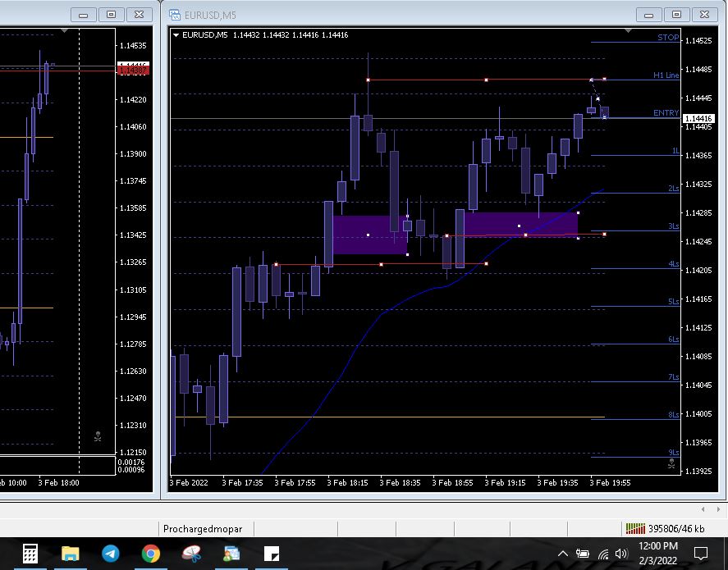Select the 8Ls level label
The height and width of the screenshot is (570, 728).
(x=673, y=415)
